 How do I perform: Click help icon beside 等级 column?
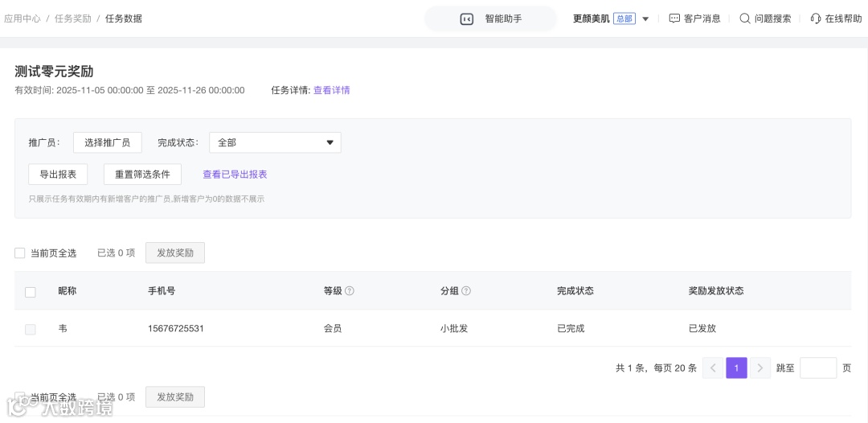[x=350, y=291]
